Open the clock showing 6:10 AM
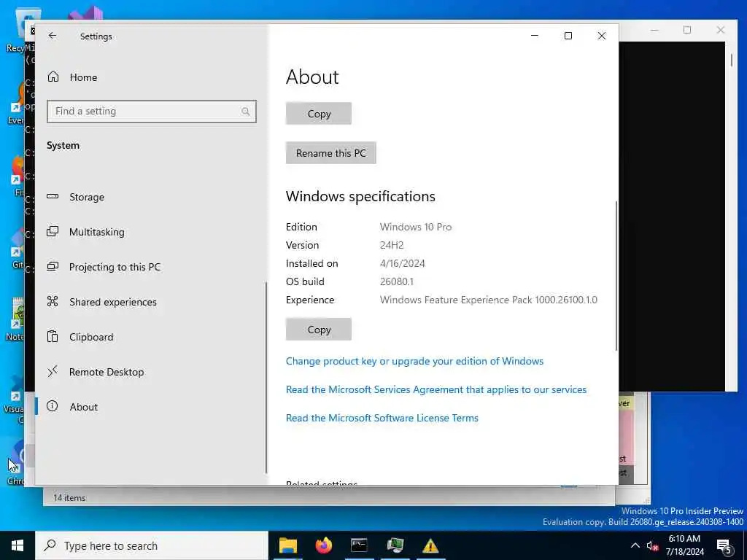Image resolution: width=747 pixels, height=560 pixels. tap(684, 545)
